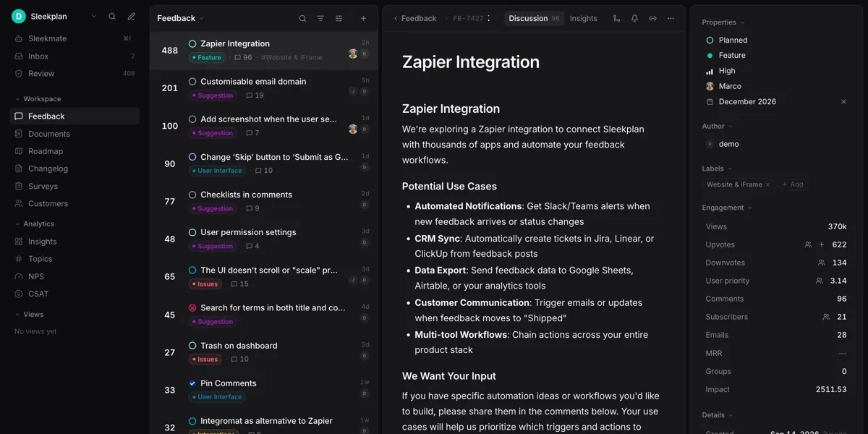Toggle status icon of Pin Comments item
868x434 pixels.
tap(192, 383)
